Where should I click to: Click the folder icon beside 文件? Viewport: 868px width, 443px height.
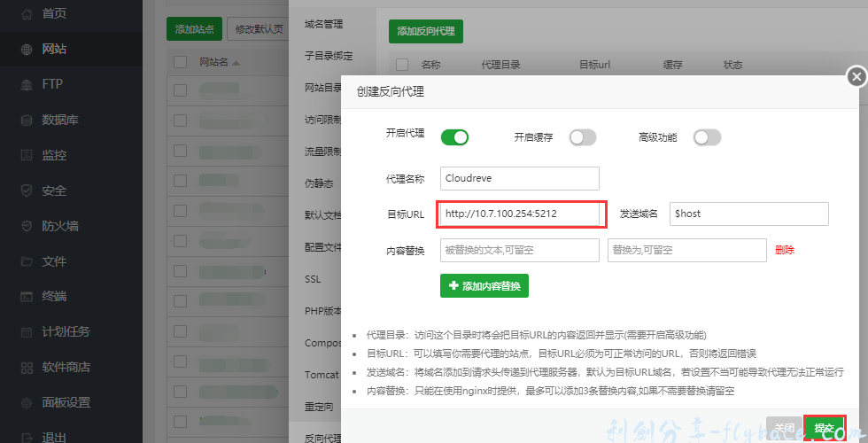click(27, 261)
